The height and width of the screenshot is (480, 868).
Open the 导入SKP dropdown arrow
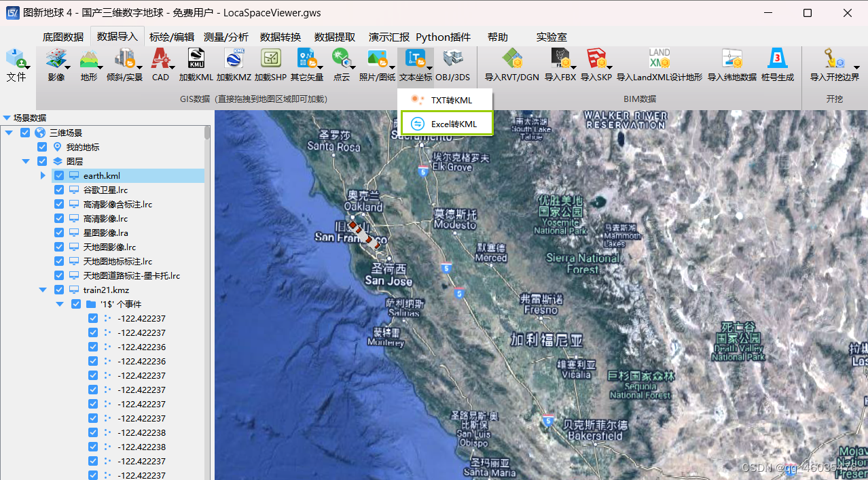[610, 67]
